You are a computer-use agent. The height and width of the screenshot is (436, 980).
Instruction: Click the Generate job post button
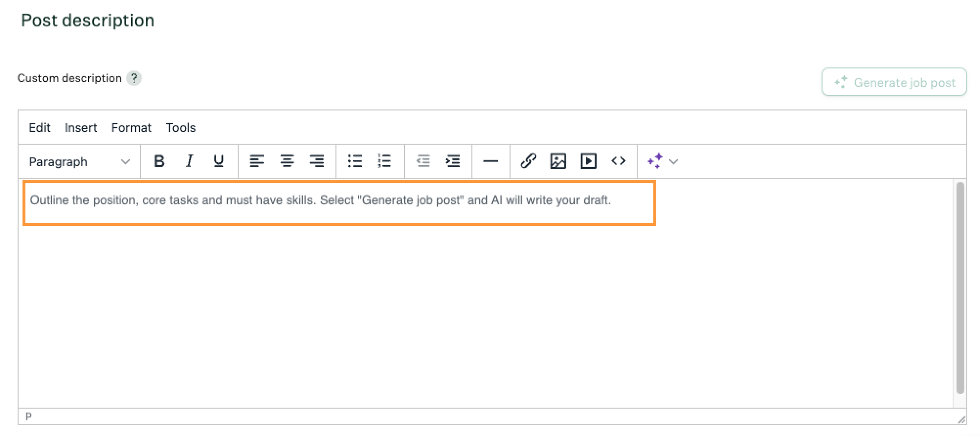pos(894,82)
